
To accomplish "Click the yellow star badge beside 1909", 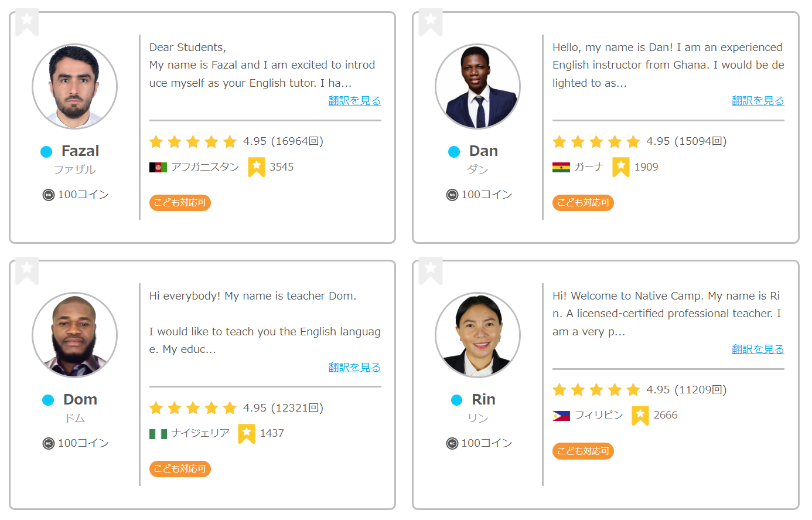I will [x=620, y=167].
